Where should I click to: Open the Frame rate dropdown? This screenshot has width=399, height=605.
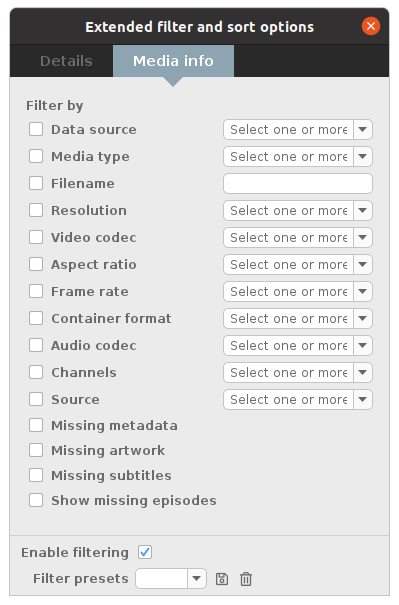pos(298,291)
